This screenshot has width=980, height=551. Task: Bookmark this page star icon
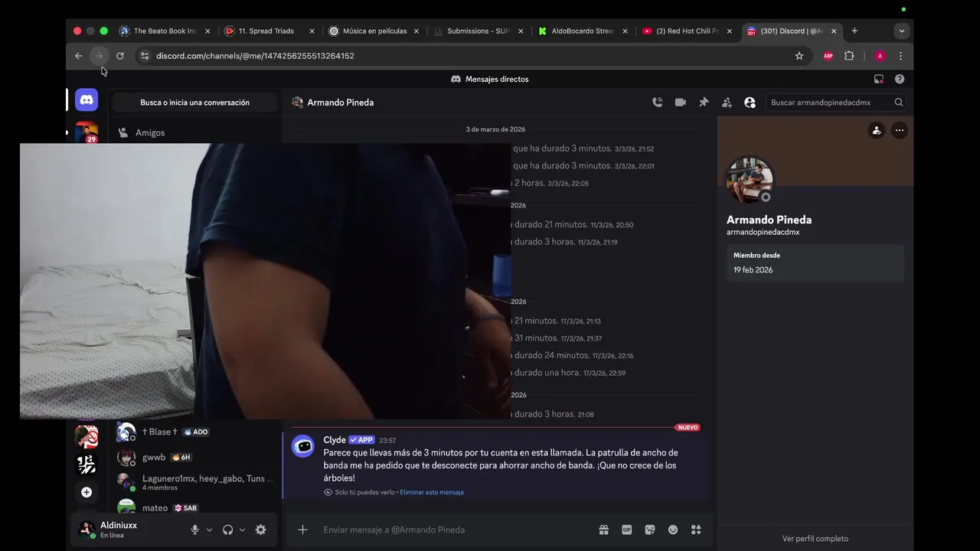799,56
